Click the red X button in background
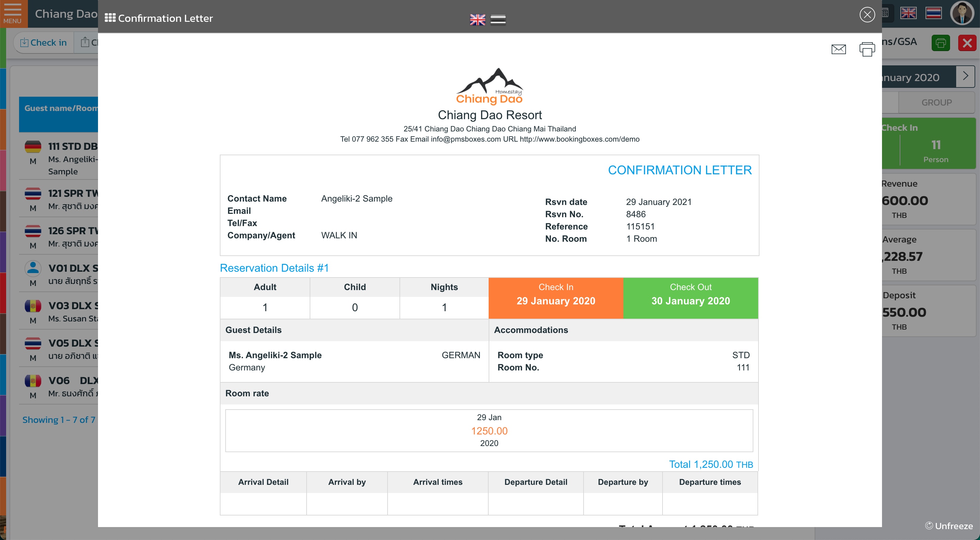 967,43
